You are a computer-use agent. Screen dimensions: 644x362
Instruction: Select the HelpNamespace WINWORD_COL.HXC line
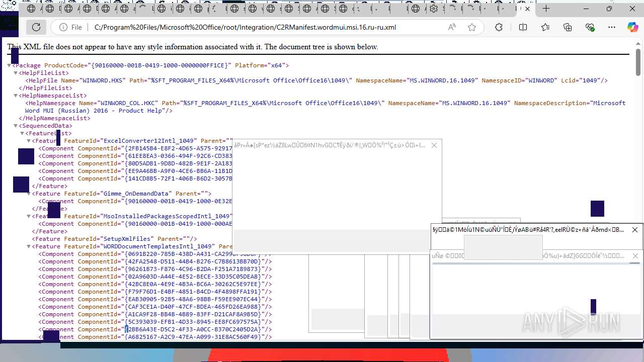pos(326,107)
